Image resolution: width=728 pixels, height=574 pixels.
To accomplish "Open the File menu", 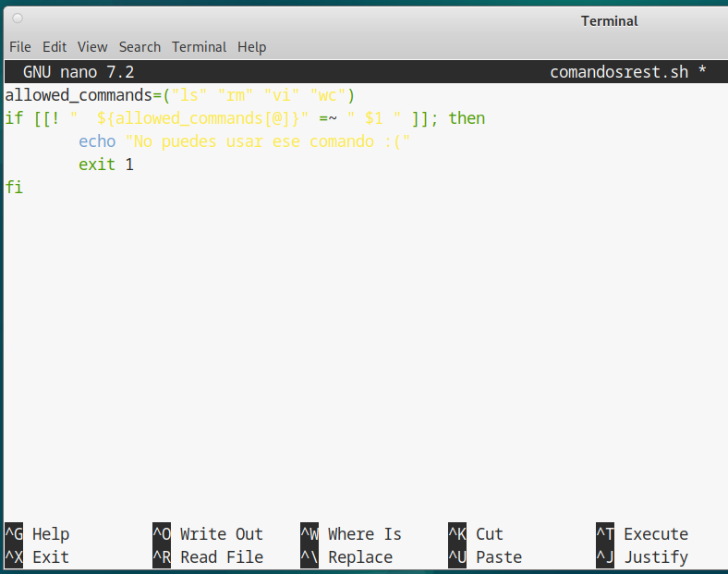I will (19, 47).
